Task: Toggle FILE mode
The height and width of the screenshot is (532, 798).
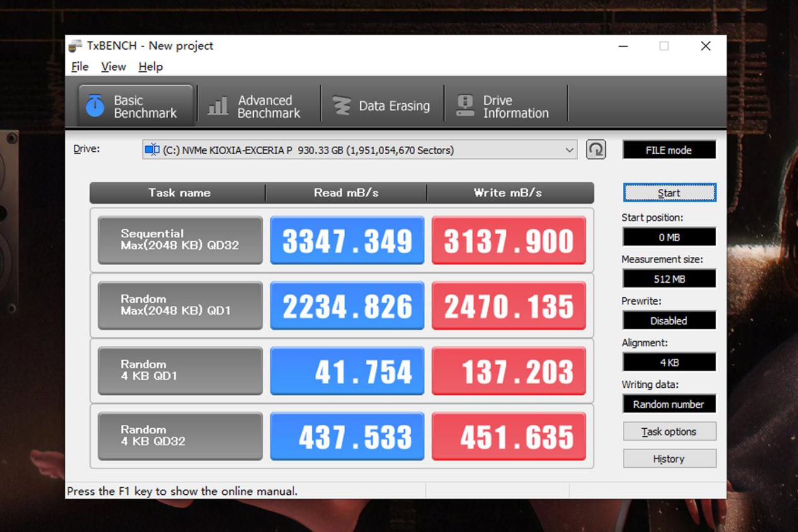Action: [669, 149]
